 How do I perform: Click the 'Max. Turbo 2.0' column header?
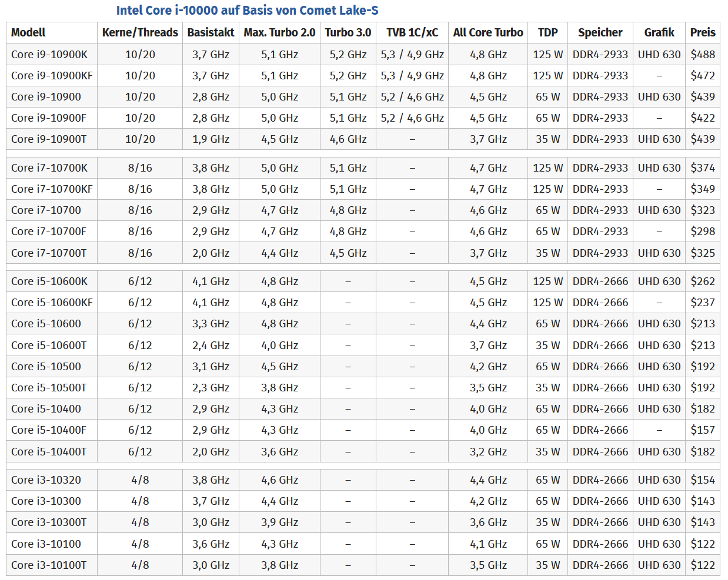coord(280,33)
